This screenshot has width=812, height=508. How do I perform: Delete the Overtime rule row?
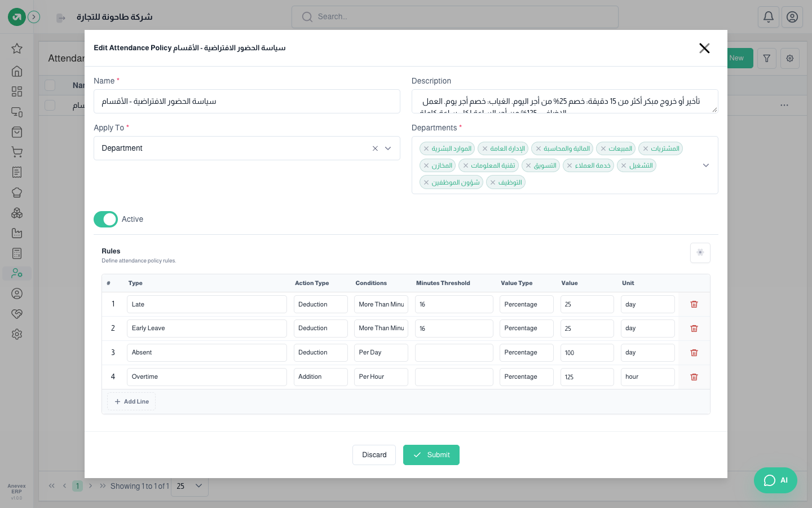click(x=694, y=377)
